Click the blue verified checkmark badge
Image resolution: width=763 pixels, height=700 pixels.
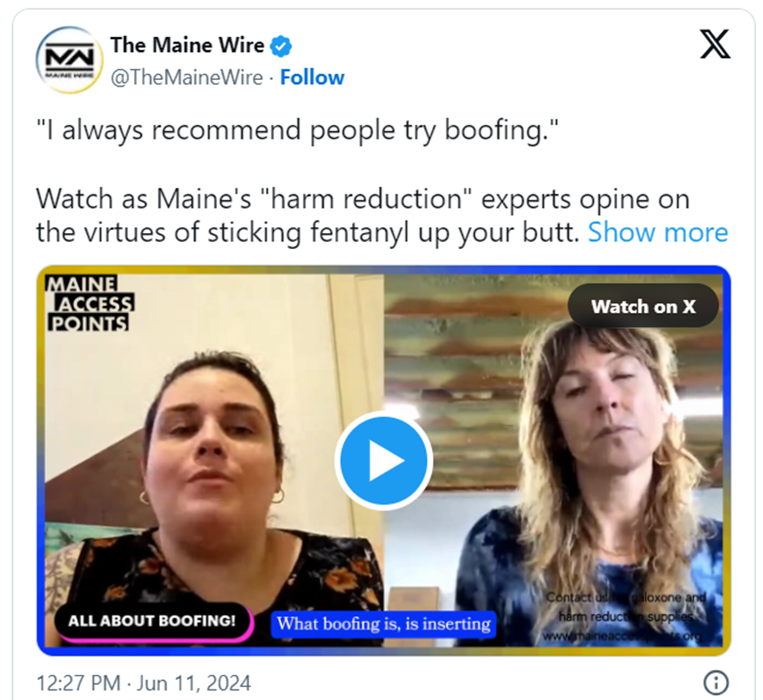281,46
